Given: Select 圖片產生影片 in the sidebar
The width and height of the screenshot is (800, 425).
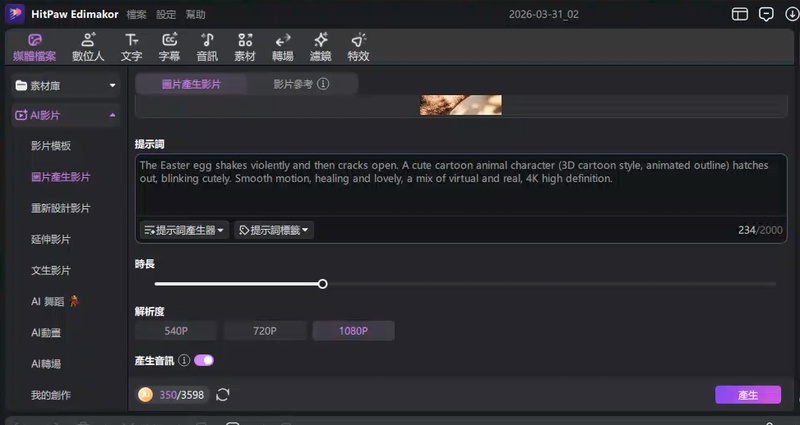Looking at the screenshot, I should (61, 177).
